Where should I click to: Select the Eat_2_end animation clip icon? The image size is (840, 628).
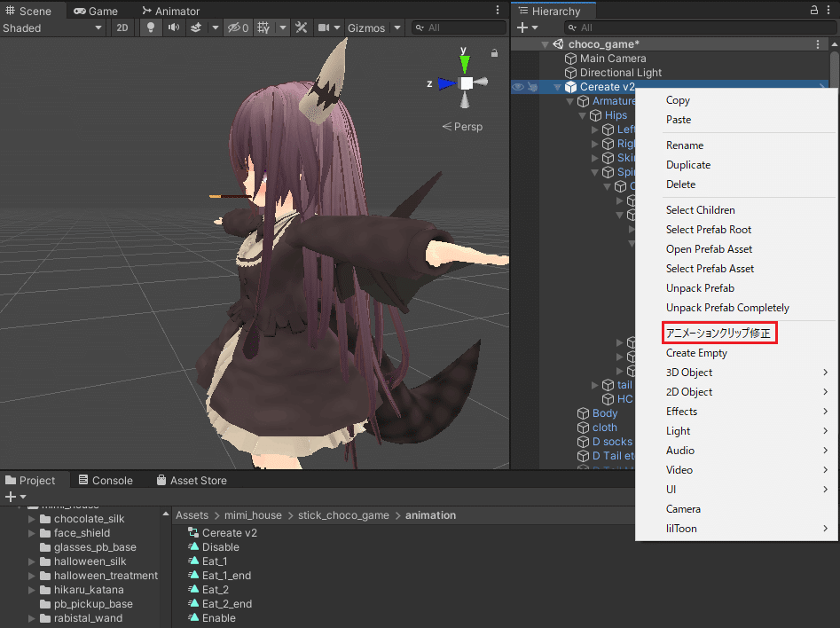tap(193, 603)
